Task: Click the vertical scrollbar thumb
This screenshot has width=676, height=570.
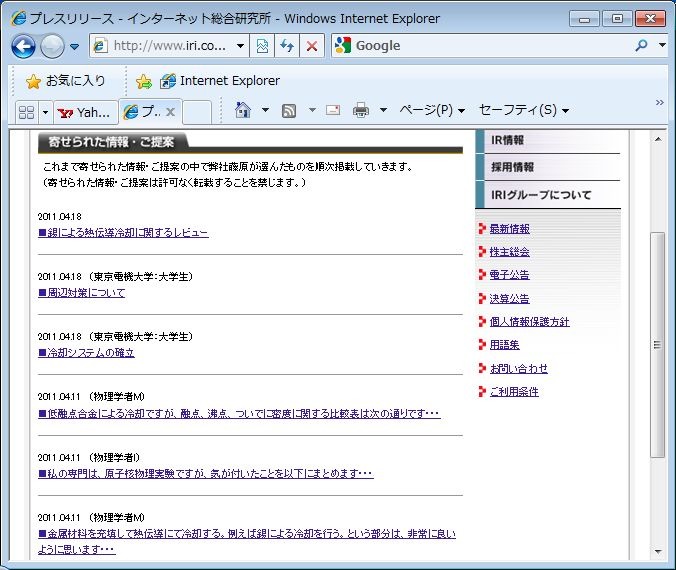Action: (x=657, y=345)
